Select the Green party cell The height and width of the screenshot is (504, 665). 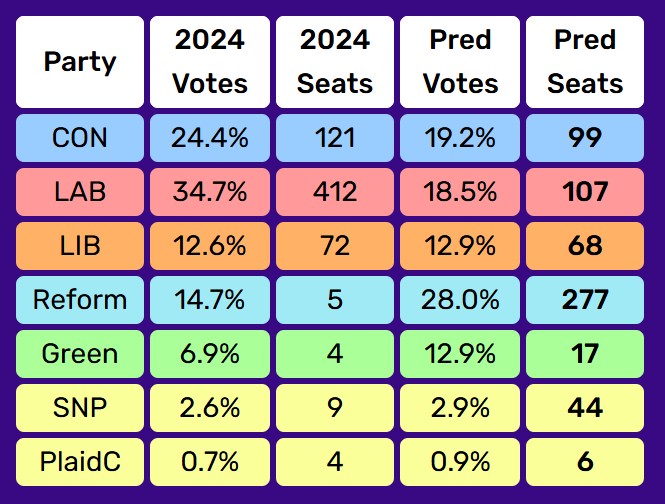point(80,354)
